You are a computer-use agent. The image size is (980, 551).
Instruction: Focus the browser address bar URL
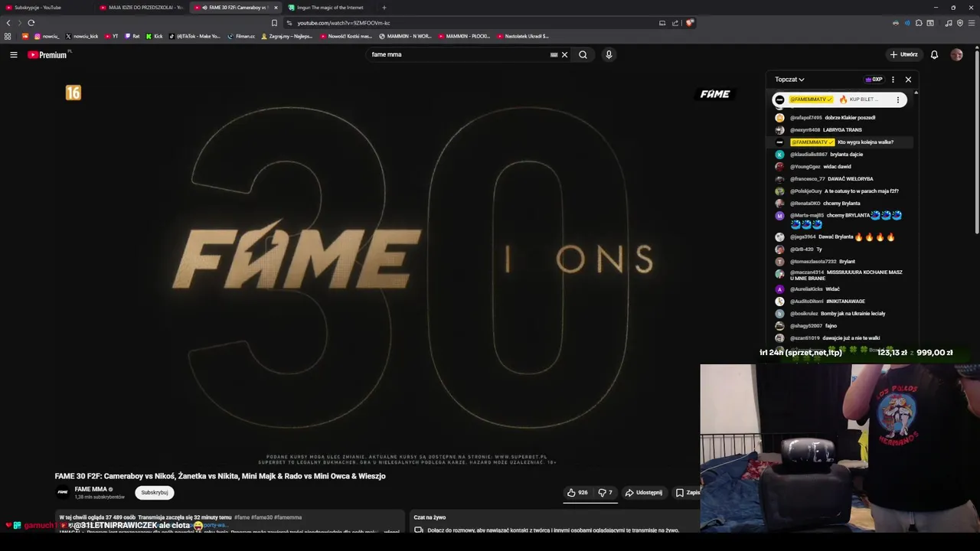tap(344, 23)
